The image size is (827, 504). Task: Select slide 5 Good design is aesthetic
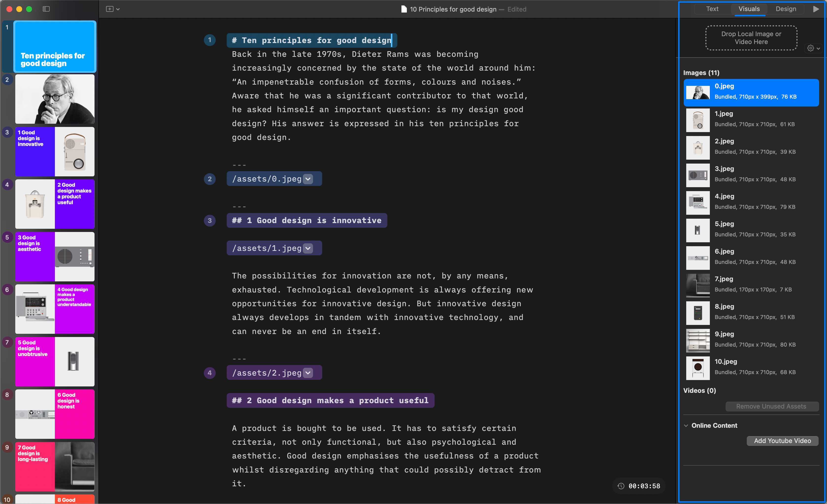(x=55, y=257)
